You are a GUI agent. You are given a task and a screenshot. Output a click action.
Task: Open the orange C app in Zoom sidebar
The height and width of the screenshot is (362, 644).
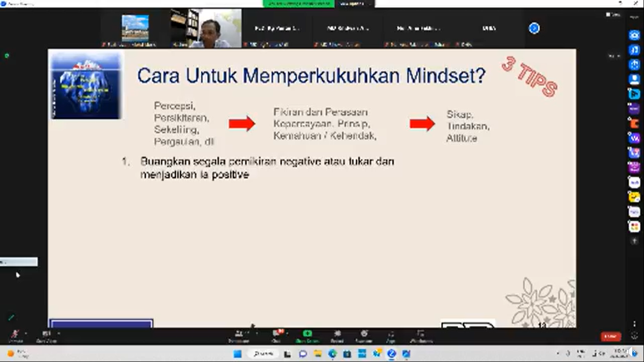coord(635,124)
